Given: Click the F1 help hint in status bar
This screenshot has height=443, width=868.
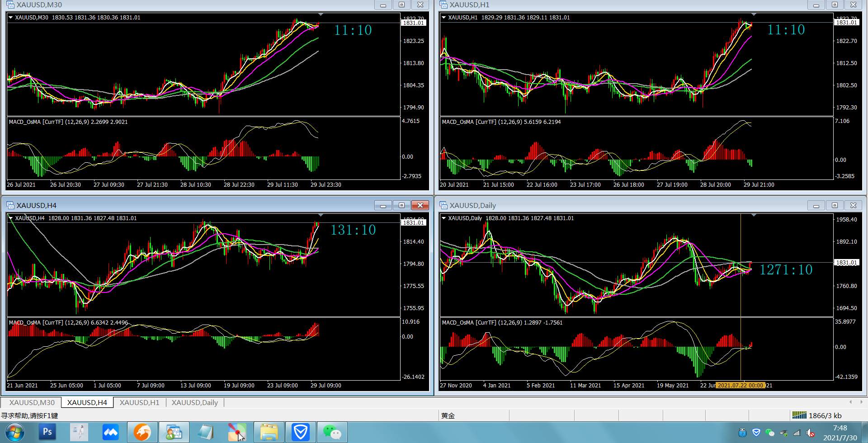Looking at the screenshot, I should click(x=29, y=415).
